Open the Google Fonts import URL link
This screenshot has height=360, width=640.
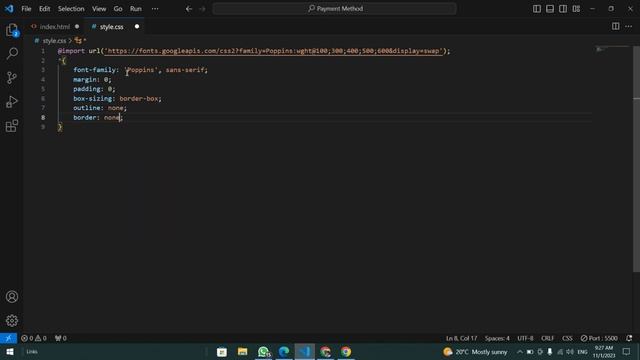273,51
